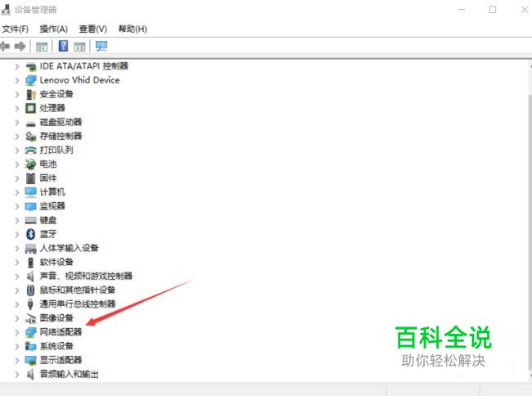Click the 磁盘驱动器 disk drive icon
532x396 pixels.
click(31, 123)
